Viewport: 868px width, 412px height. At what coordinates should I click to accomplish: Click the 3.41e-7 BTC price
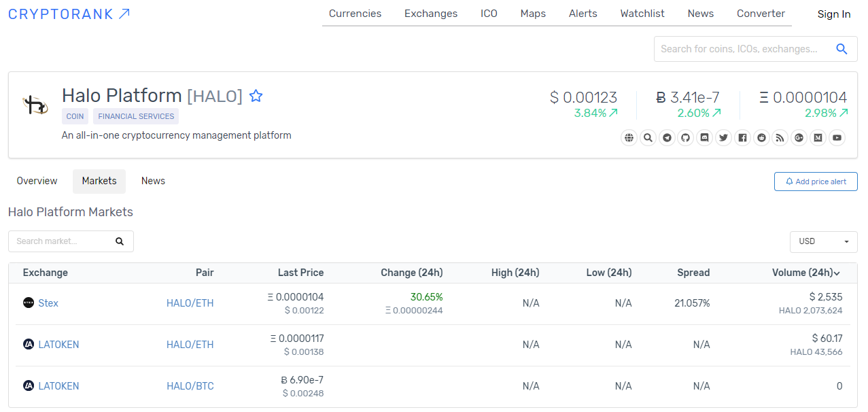tap(687, 97)
